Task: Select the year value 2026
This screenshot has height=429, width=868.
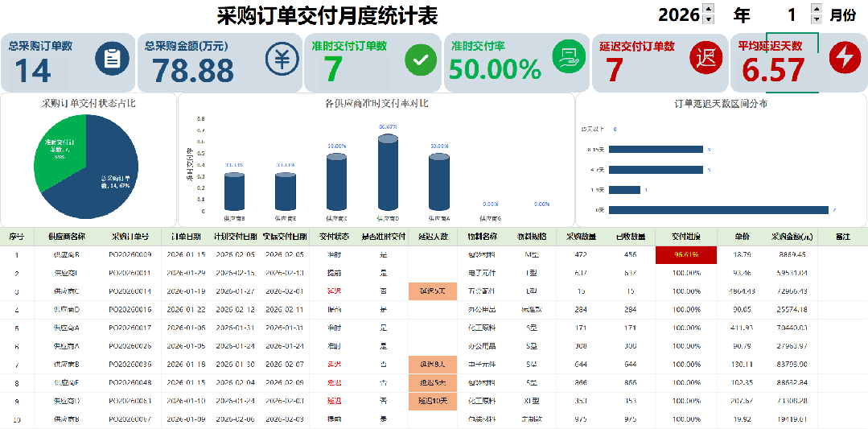Action: tap(679, 15)
